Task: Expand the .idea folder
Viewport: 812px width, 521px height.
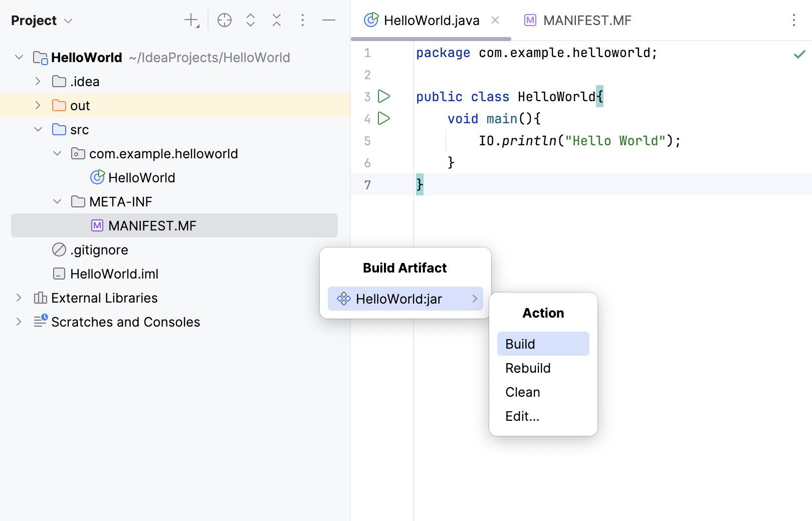Action: coord(38,81)
